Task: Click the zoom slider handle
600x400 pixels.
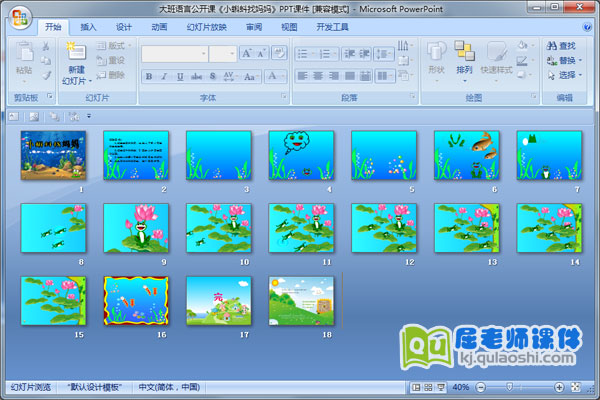Action: (x=507, y=387)
